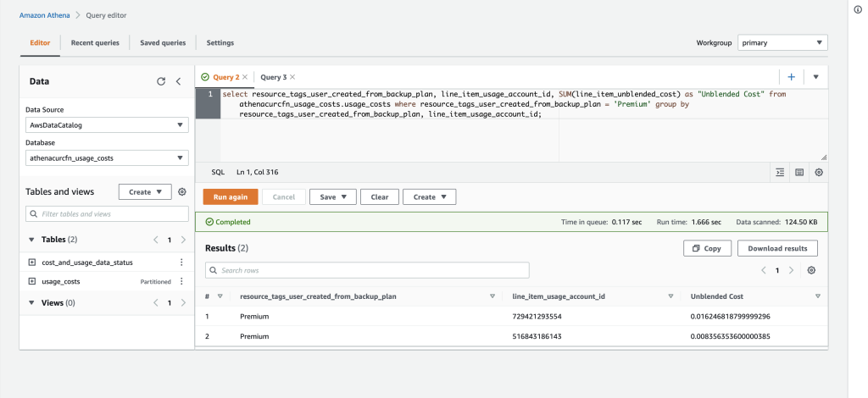Image resolution: width=868 pixels, height=398 pixels.
Task: Open actions menu for cost_and_usage_data_status table
Action: click(x=181, y=263)
